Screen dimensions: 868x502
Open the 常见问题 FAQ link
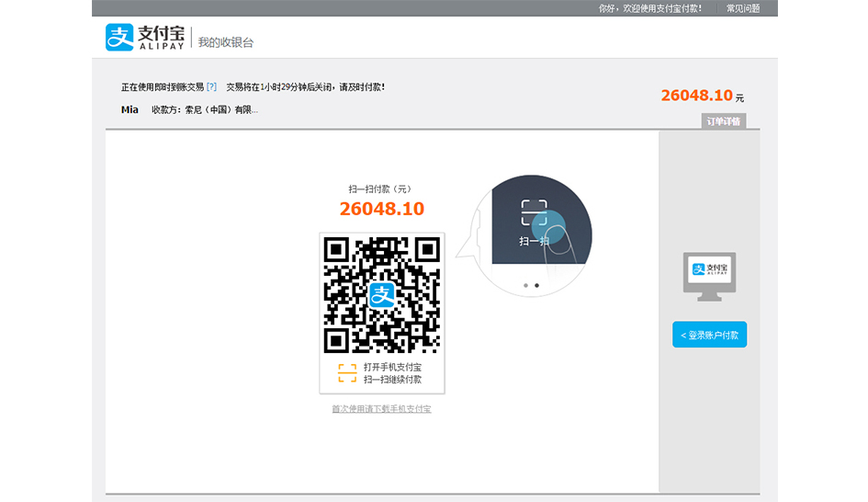pos(743,8)
